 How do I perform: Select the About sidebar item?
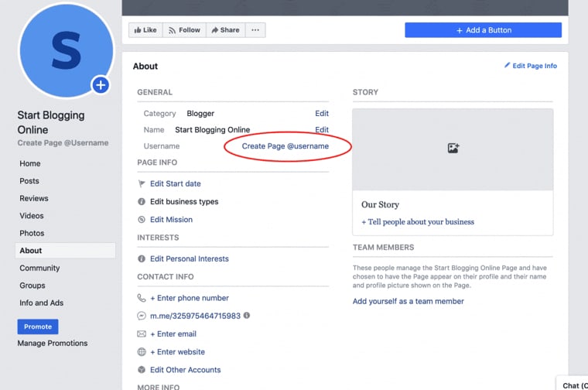(65, 251)
